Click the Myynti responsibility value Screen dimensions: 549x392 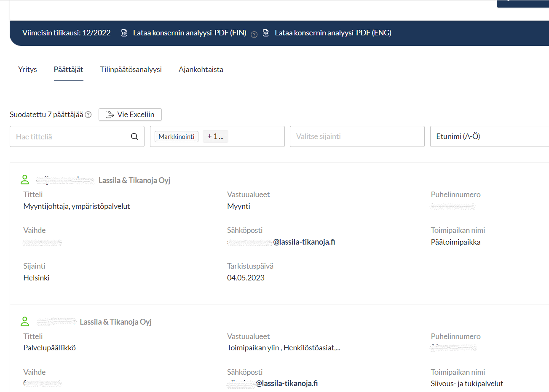click(239, 206)
